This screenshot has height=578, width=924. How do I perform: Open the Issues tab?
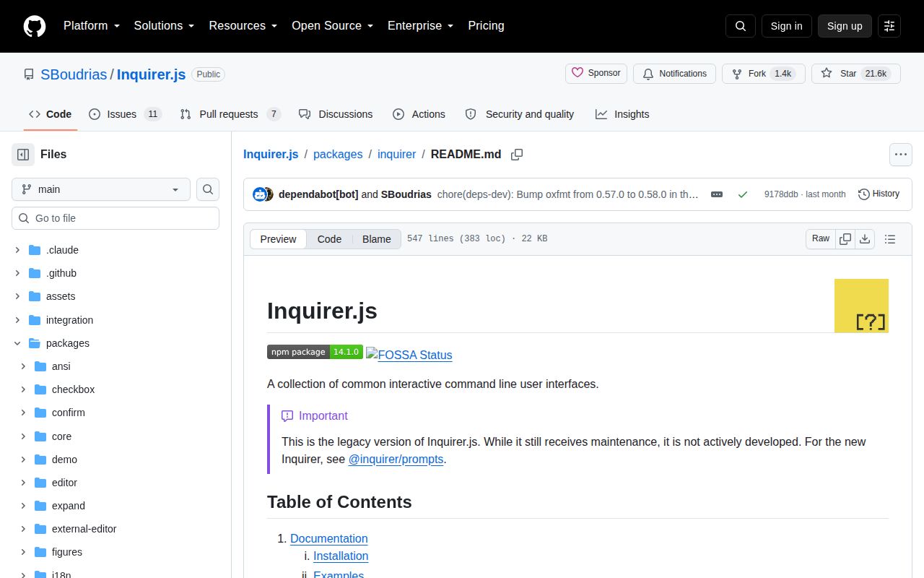pyautogui.click(x=125, y=114)
